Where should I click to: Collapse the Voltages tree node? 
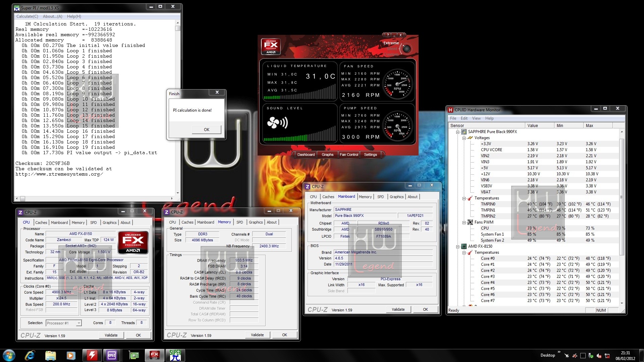464,138
